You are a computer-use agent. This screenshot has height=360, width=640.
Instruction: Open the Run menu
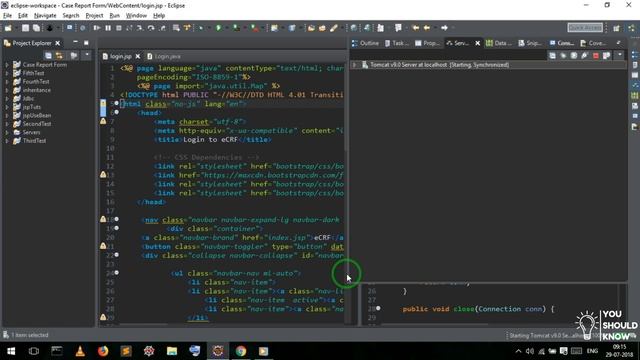[x=115, y=16]
